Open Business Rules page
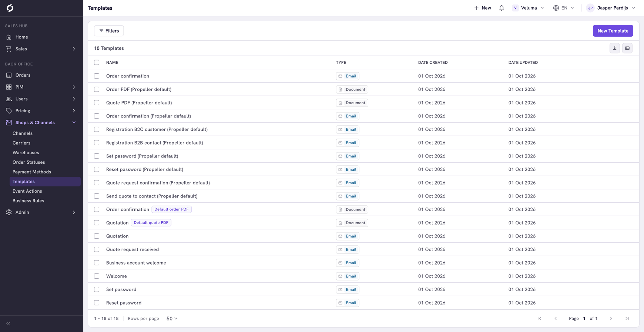The image size is (644, 332). [28, 201]
